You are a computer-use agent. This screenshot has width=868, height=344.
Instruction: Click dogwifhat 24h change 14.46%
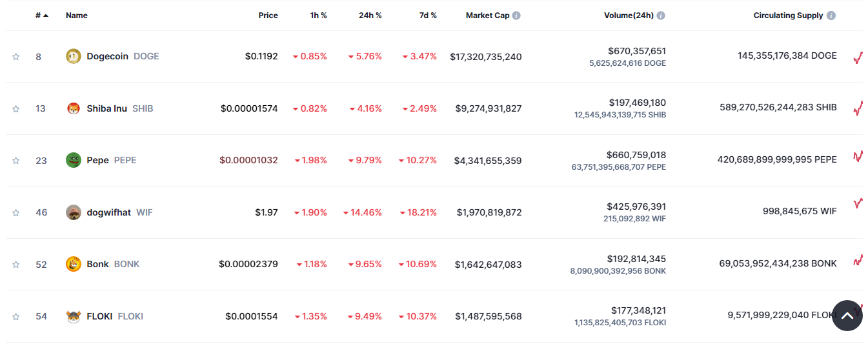point(363,212)
